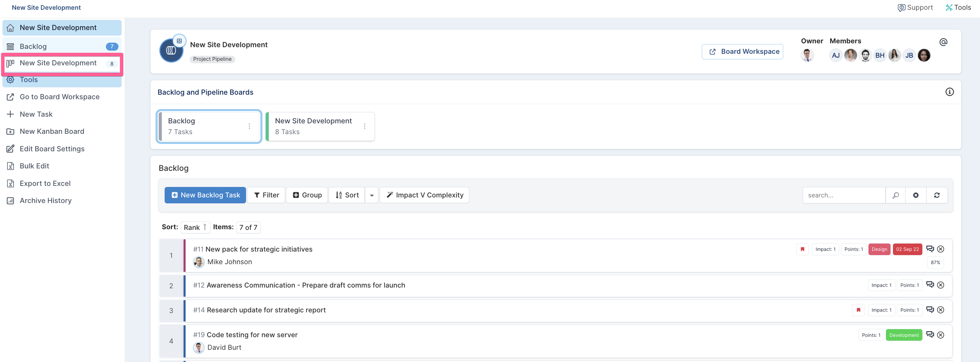
Task: Remove task #12 with circle-x icon
Action: pos(941,285)
